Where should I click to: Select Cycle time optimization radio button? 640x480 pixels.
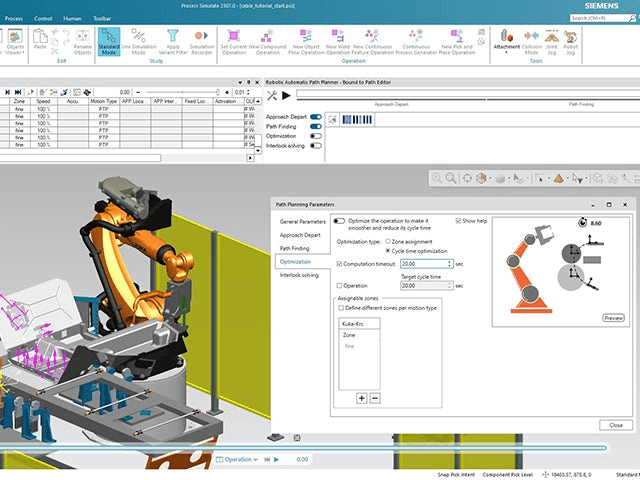[x=388, y=251]
